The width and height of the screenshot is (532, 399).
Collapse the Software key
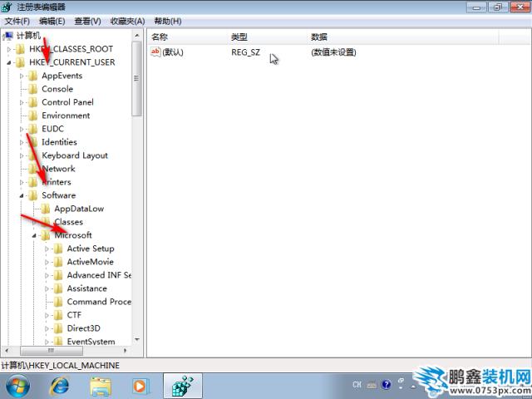click(x=22, y=195)
